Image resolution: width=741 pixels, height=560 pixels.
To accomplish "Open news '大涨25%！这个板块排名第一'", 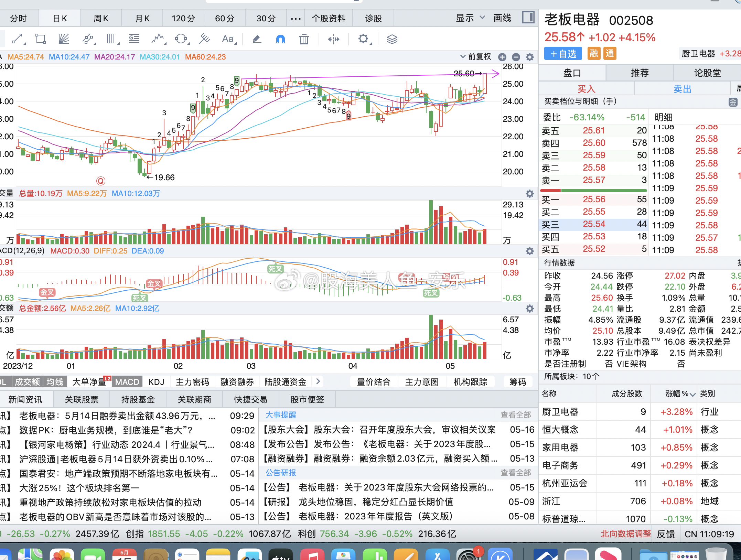I will pos(79,488).
